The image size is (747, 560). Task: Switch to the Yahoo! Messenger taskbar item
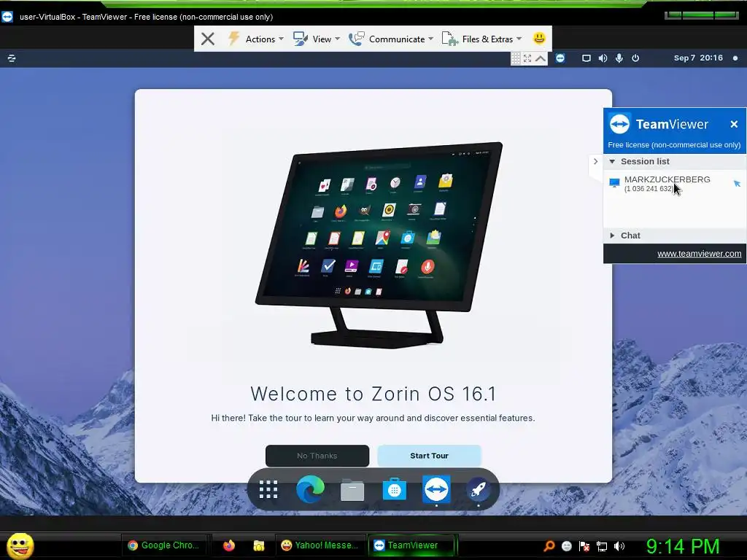[320, 545]
